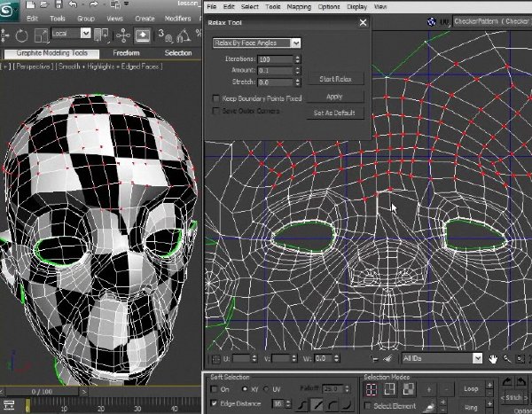Click the Open File folder icon
Image resolution: width=532 pixels, height=414 pixels.
(x=44, y=4)
